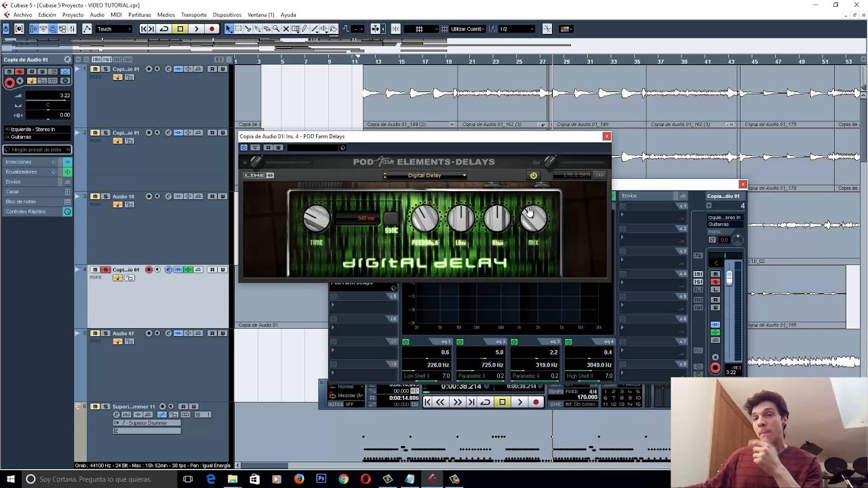Click Stop in the transport panel
Image resolution: width=868 pixels, height=488 pixels.
click(x=502, y=402)
